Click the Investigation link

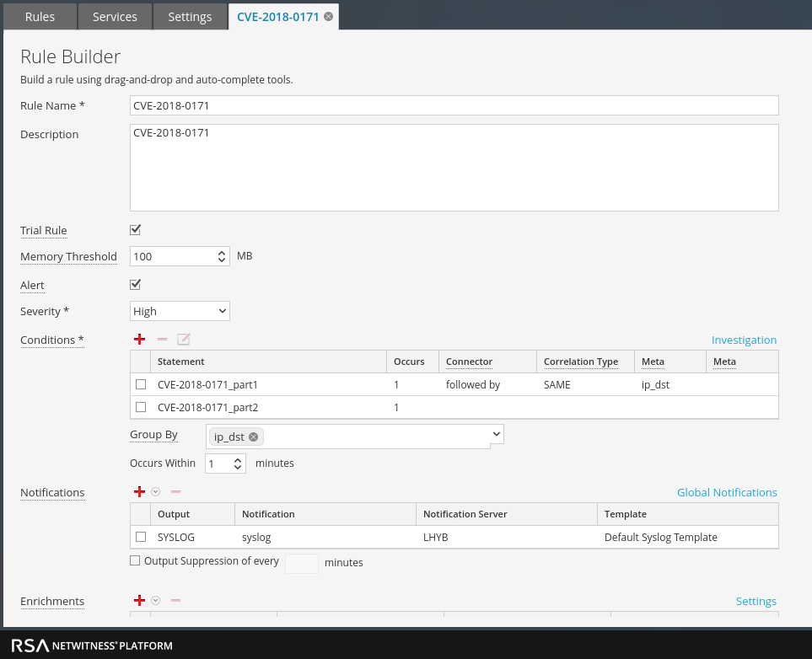tap(743, 340)
